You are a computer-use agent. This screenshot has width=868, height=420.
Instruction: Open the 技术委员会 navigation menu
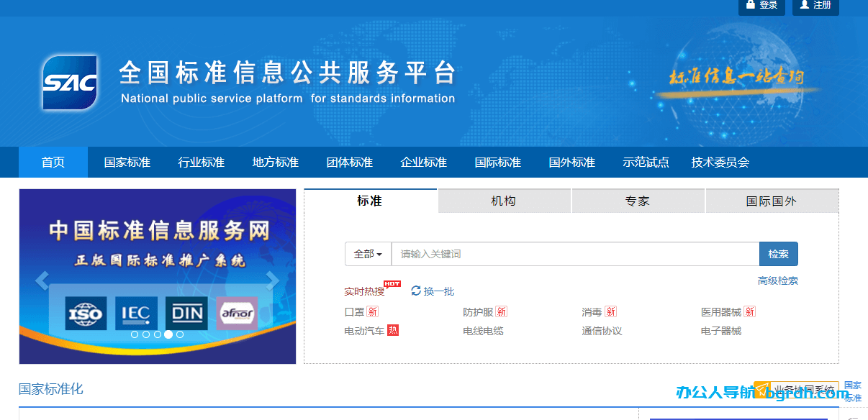(722, 162)
